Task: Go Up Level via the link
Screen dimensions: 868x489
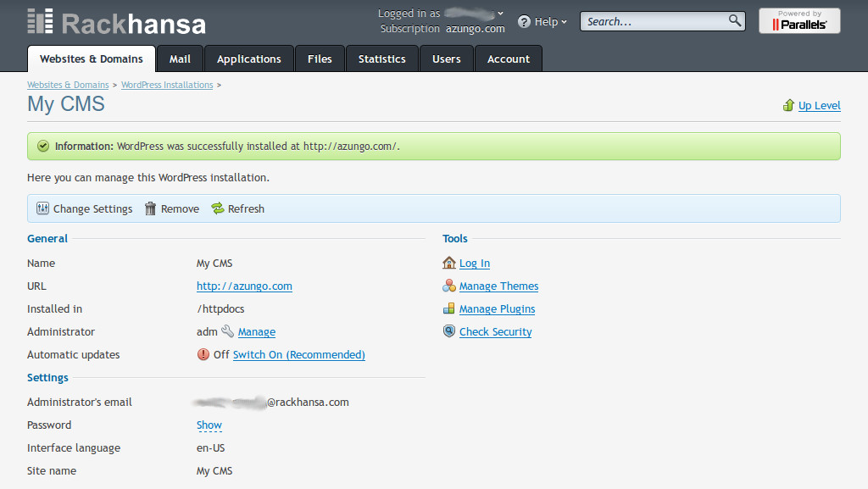Action: click(x=820, y=105)
